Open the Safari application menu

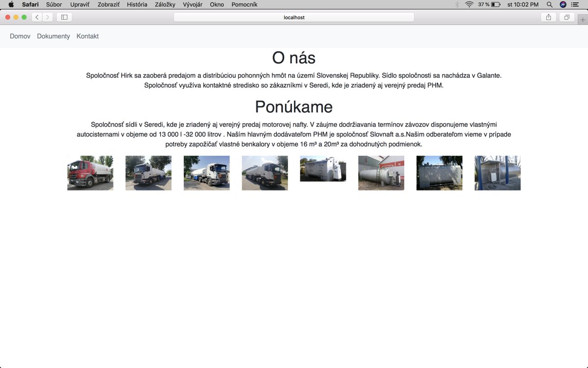(30, 4)
